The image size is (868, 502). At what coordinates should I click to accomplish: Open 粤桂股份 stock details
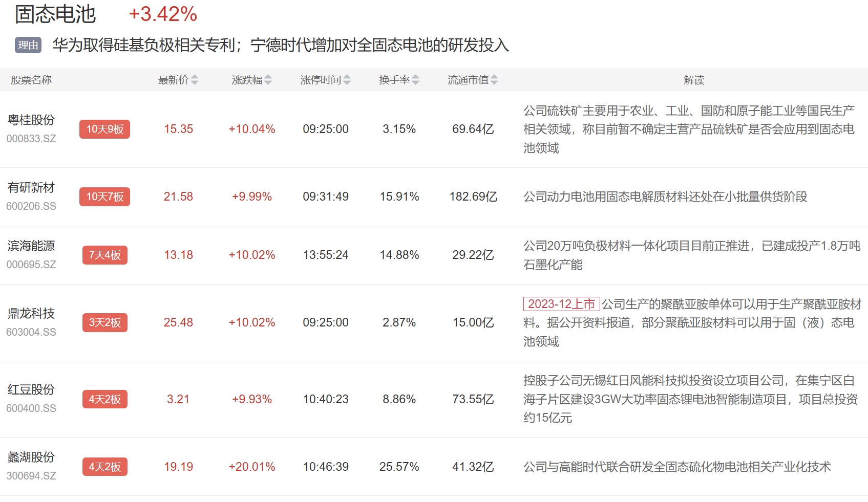click(31, 120)
